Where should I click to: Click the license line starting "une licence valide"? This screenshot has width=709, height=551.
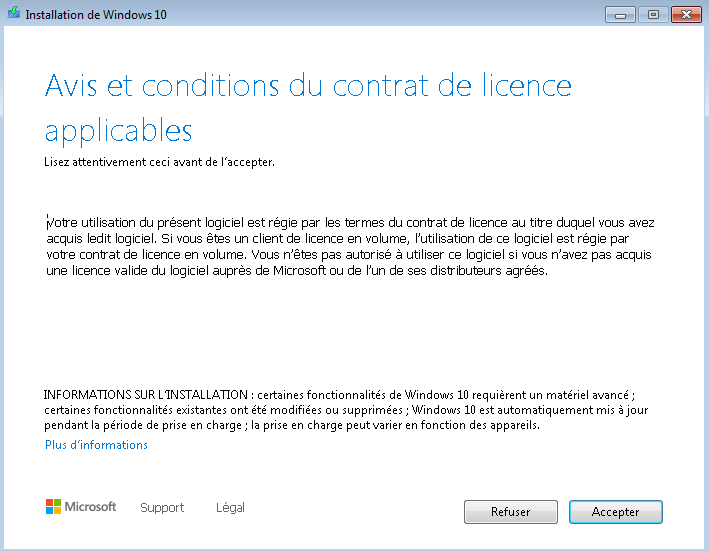[x=297, y=271]
